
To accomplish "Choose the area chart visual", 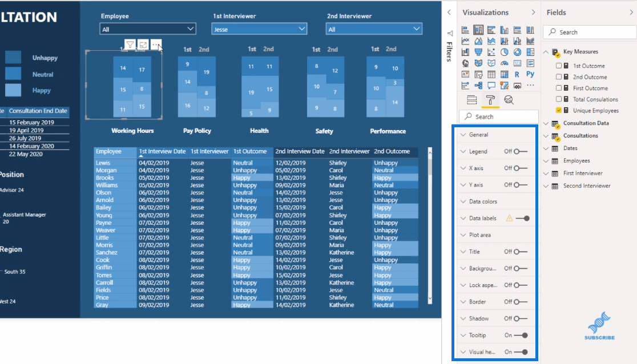I will 478,41.
